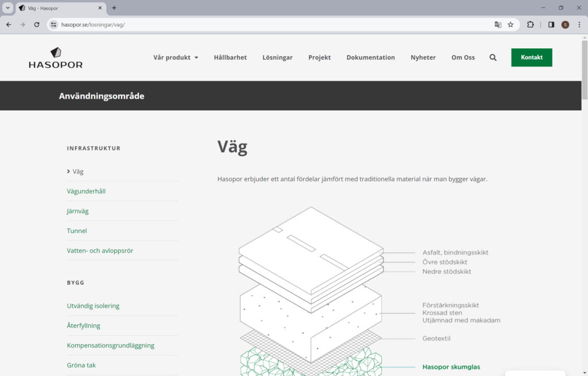Viewport: 588px width, 376px height.
Task: Open Dokumentation in navigation
Action: (370, 57)
